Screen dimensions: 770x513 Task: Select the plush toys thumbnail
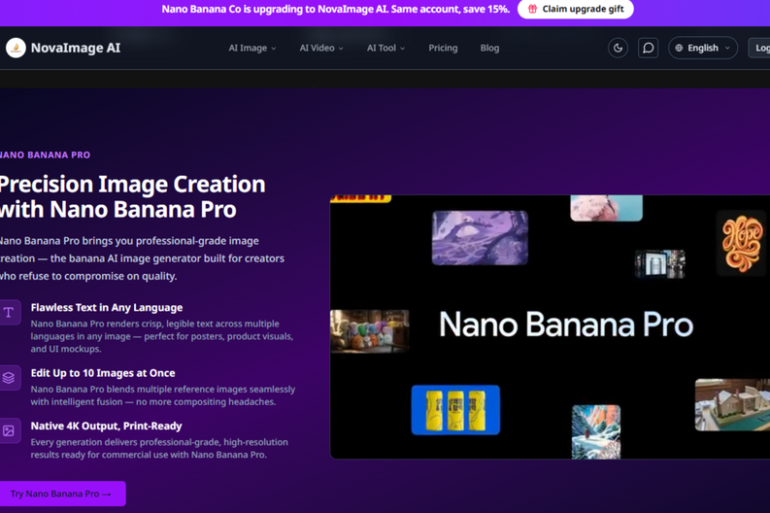coord(369,331)
